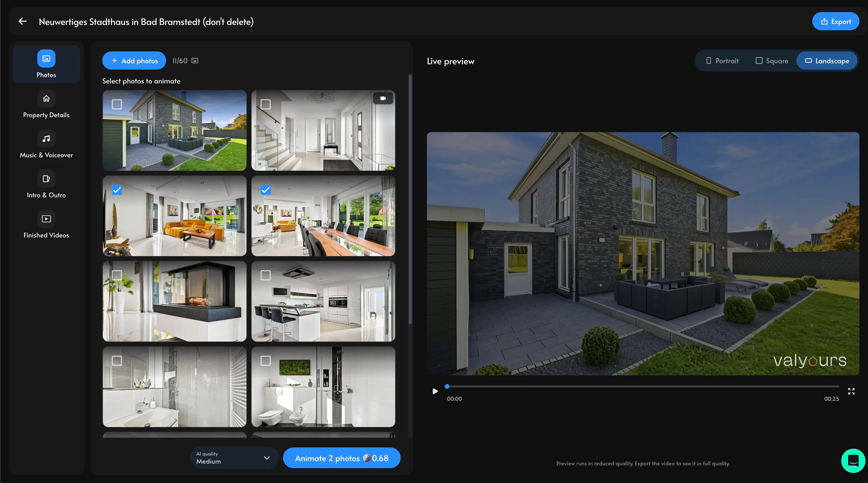Check the toilet and shower photo checkbox
This screenshot has width=868, height=483.
pos(266,361)
